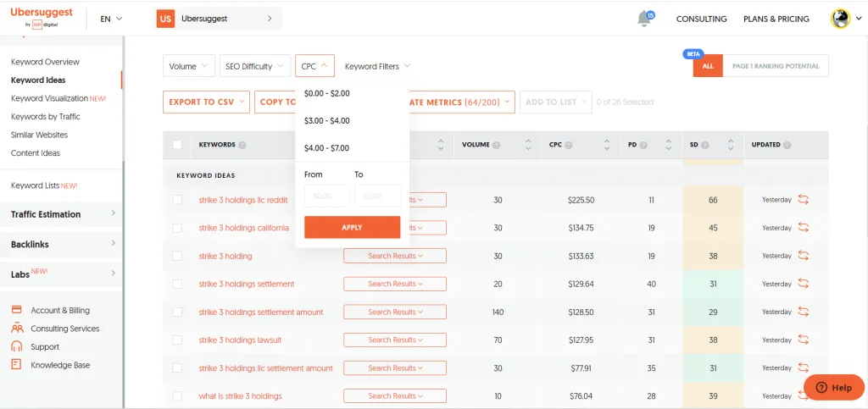Expand the Backlinks section

(x=63, y=244)
